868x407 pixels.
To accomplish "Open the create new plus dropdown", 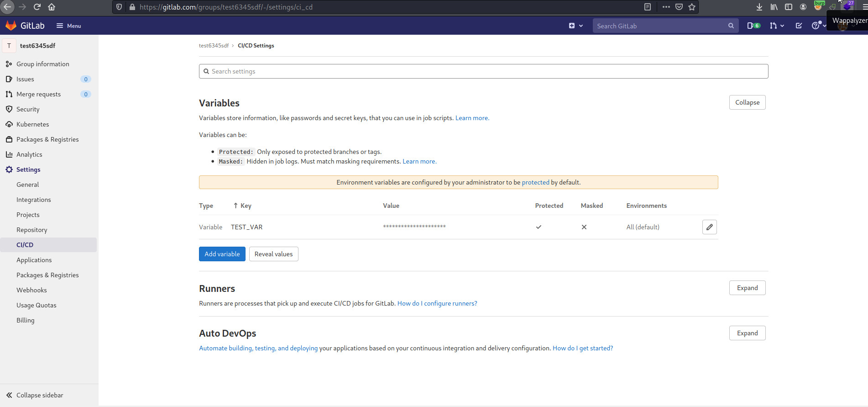I will point(575,26).
